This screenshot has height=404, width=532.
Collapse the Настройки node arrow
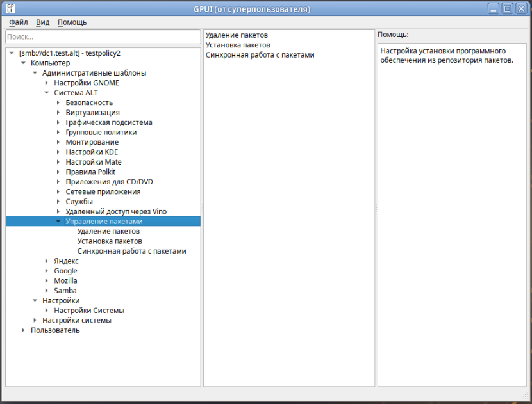pyautogui.click(x=35, y=301)
